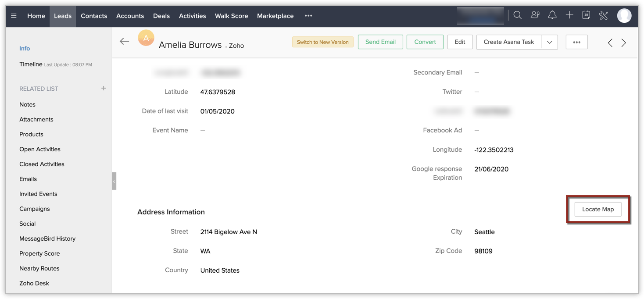Image resolution: width=644 pixels, height=299 pixels.
Task: Open the setup tools icon
Action: (603, 16)
